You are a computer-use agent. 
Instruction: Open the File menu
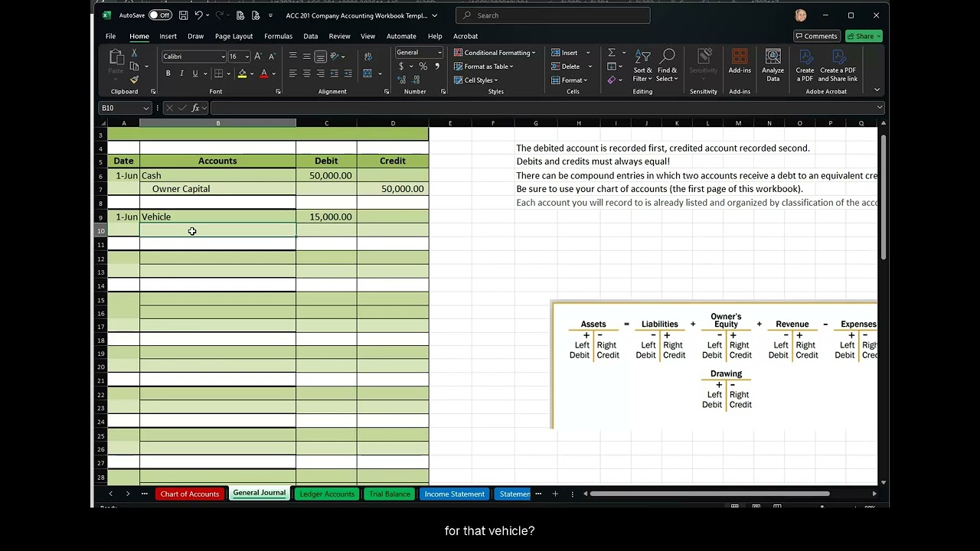coord(110,36)
